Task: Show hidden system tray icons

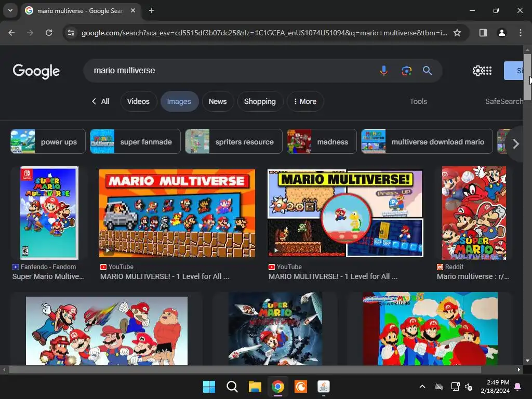Action: point(422,387)
